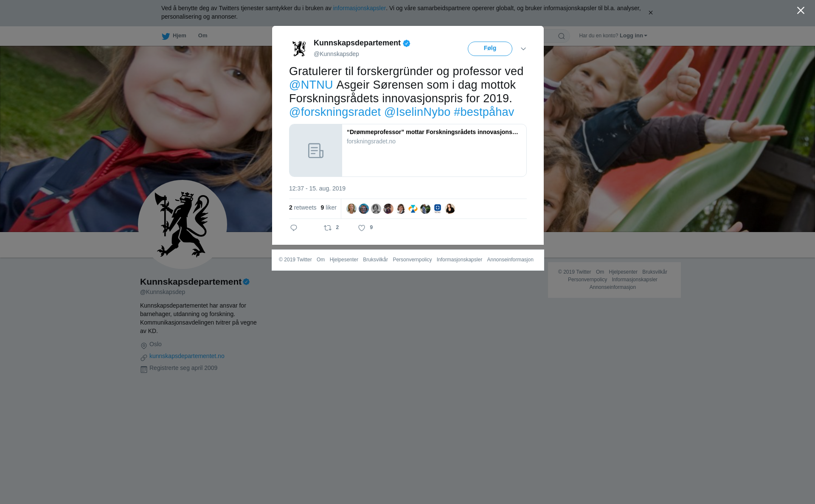The width and height of the screenshot is (815, 504).
Task: Click the Kunnskapsdep lion avatar in the tweet
Action: (x=299, y=49)
